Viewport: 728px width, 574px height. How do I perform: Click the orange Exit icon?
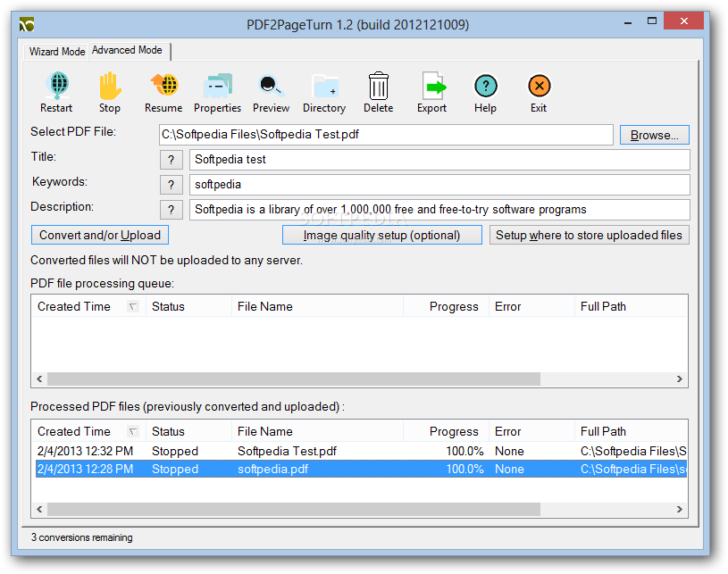pos(539,86)
